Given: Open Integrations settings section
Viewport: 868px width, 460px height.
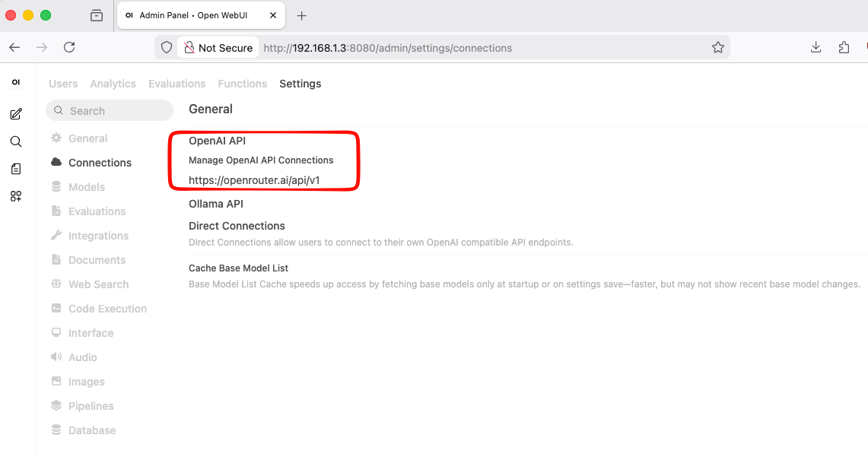Looking at the screenshot, I should click(x=98, y=236).
